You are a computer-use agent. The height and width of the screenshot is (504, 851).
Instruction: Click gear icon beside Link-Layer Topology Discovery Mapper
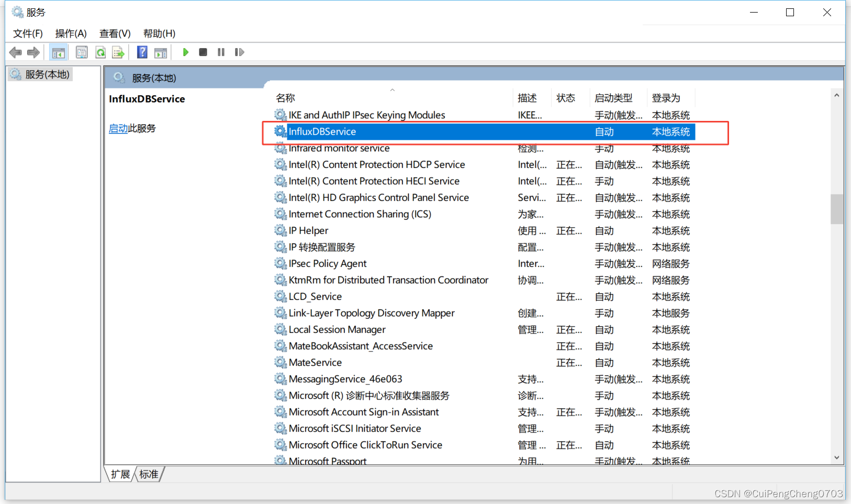(x=281, y=313)
